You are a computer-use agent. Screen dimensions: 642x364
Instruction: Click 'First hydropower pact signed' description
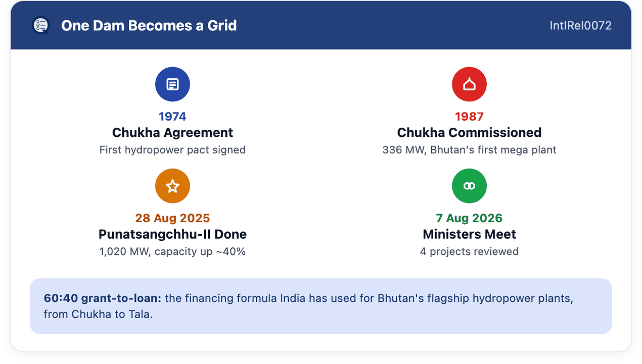[x=172, y=150]
